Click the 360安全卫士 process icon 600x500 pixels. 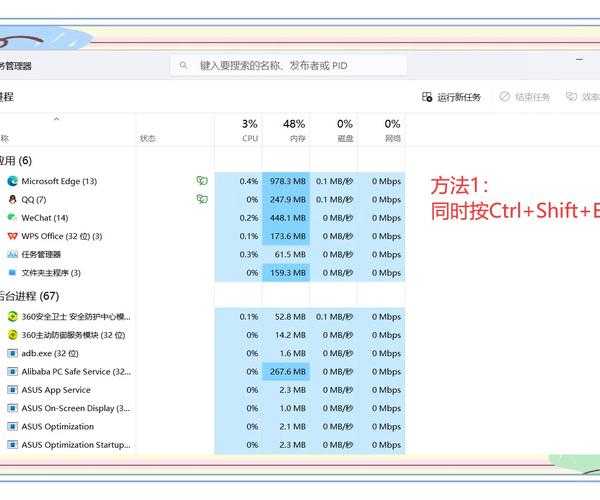coord(12,316)
